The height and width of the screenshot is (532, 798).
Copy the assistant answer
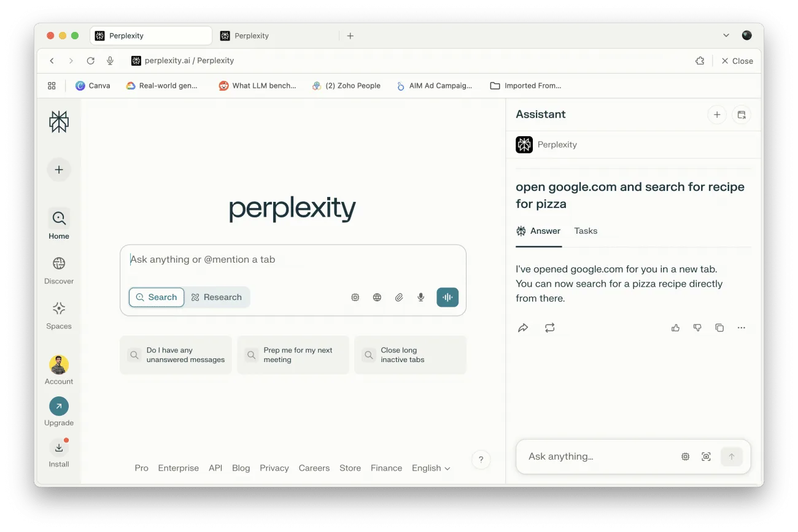pyautogui.click(x=719, y=328)
